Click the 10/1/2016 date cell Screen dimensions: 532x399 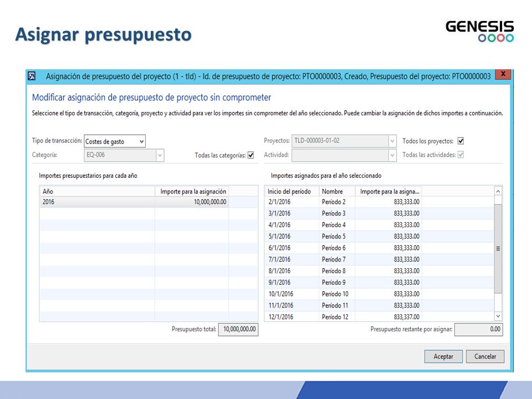291,294
